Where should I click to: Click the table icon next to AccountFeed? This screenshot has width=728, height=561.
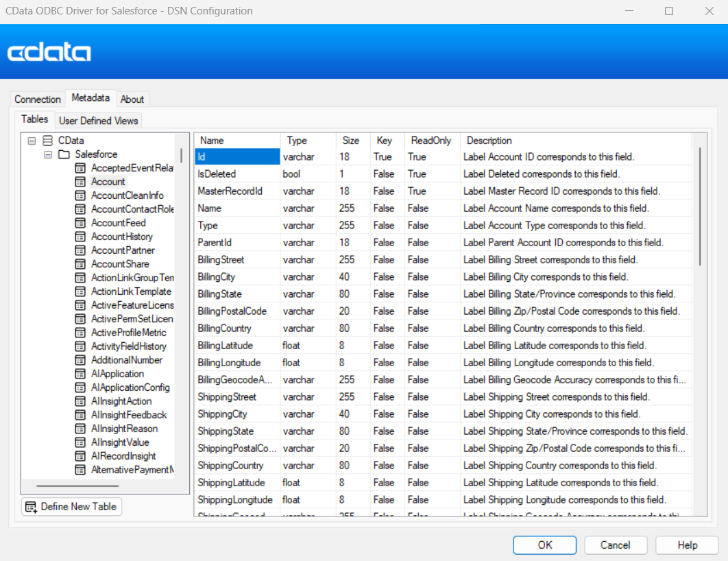(x=80, y=223)
